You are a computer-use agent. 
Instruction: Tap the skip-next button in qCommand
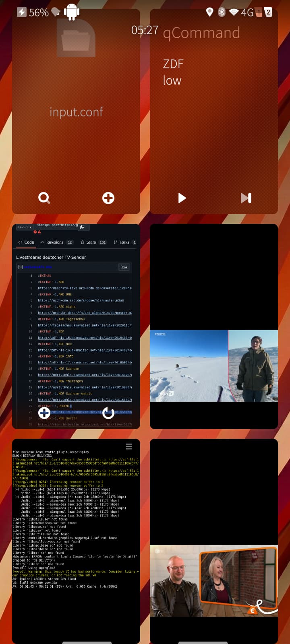[246, 198]
